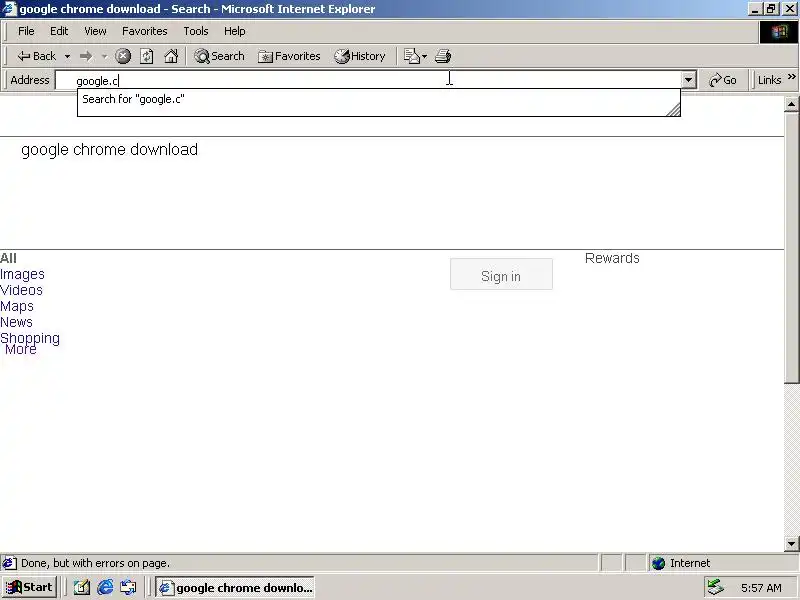
Task: Click the google chrome download search text
Action: [x=109, y=149]
